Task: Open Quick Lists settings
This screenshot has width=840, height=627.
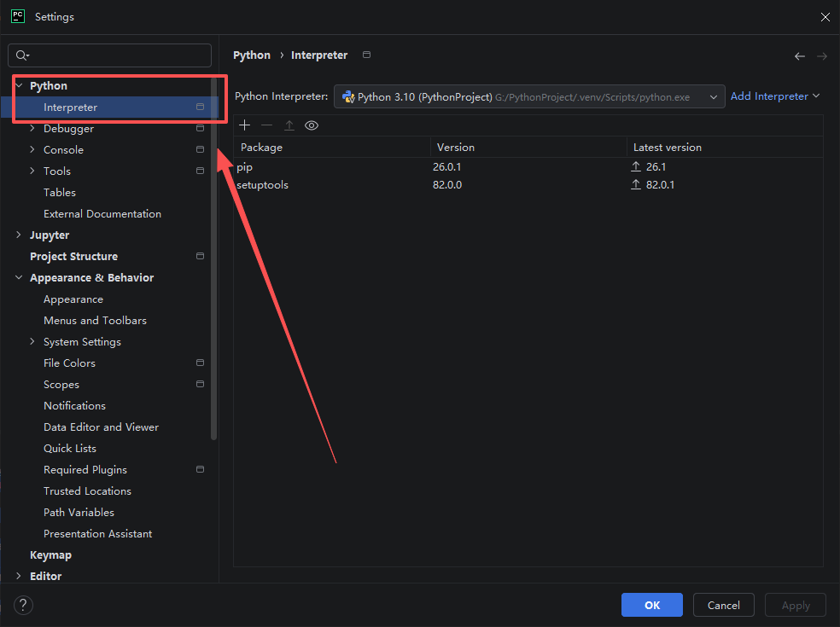Action: (x=70, y=448)
